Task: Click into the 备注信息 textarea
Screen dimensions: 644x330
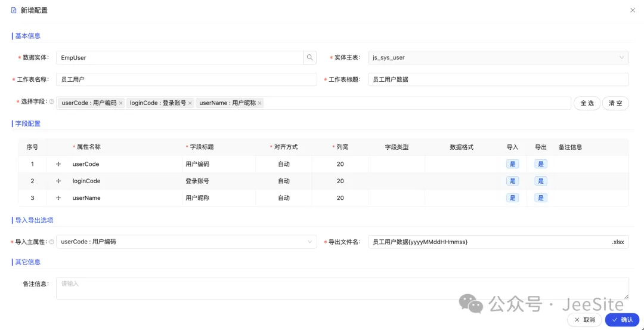Action: coord(342,288)
